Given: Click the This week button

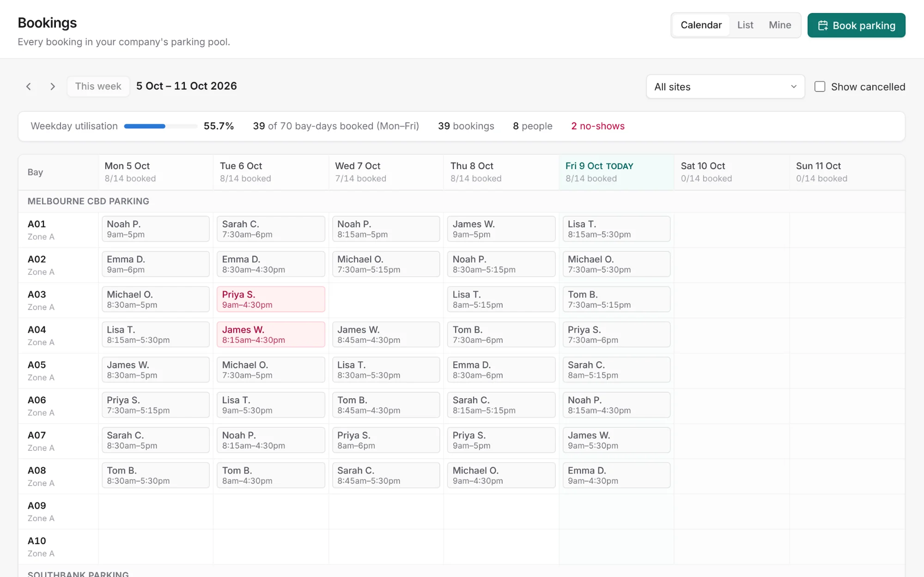Looking at the screenshot, I should tap(98, 86).
